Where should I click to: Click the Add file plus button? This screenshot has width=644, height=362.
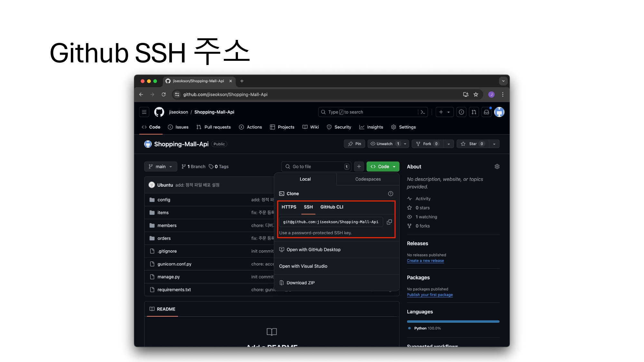click(359, 167)
